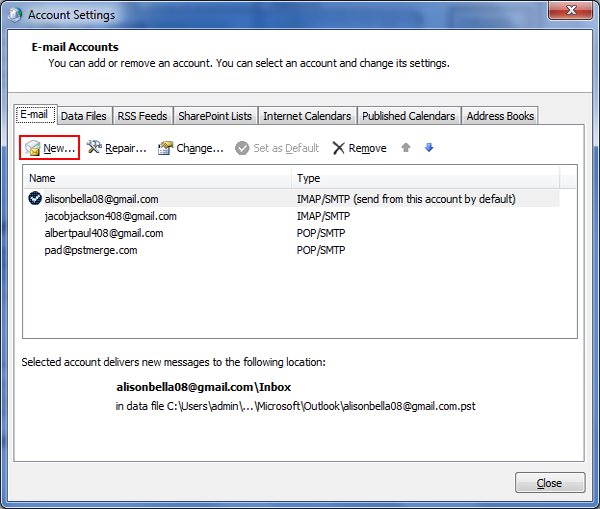This screenshot has height=509, width=600.
Task: Open the RSS Feeds tab
Action: (143, 116)
